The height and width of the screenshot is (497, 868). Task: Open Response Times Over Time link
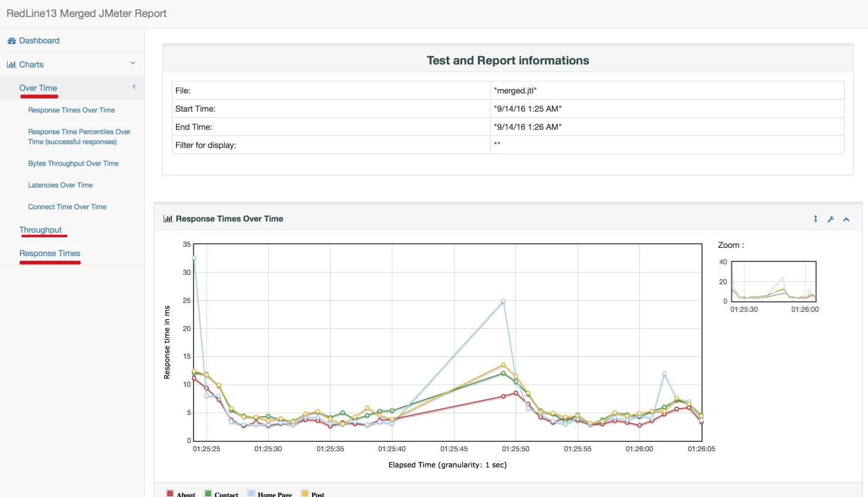[72, 110]
